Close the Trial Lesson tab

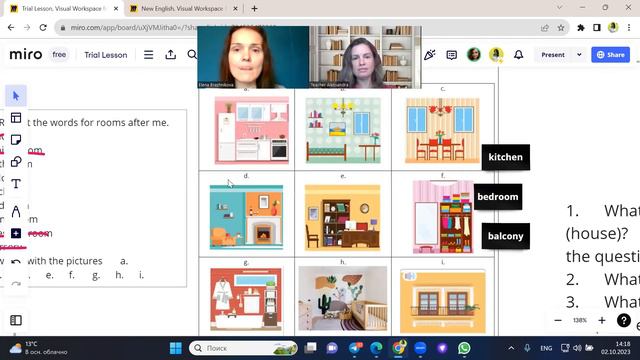pyautogui.click(x=116, y=9)
